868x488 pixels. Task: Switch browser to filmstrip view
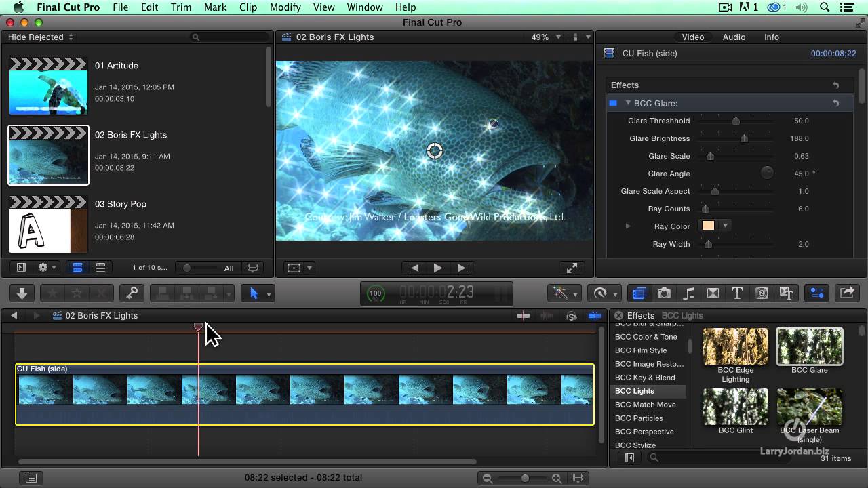point(77,268)
